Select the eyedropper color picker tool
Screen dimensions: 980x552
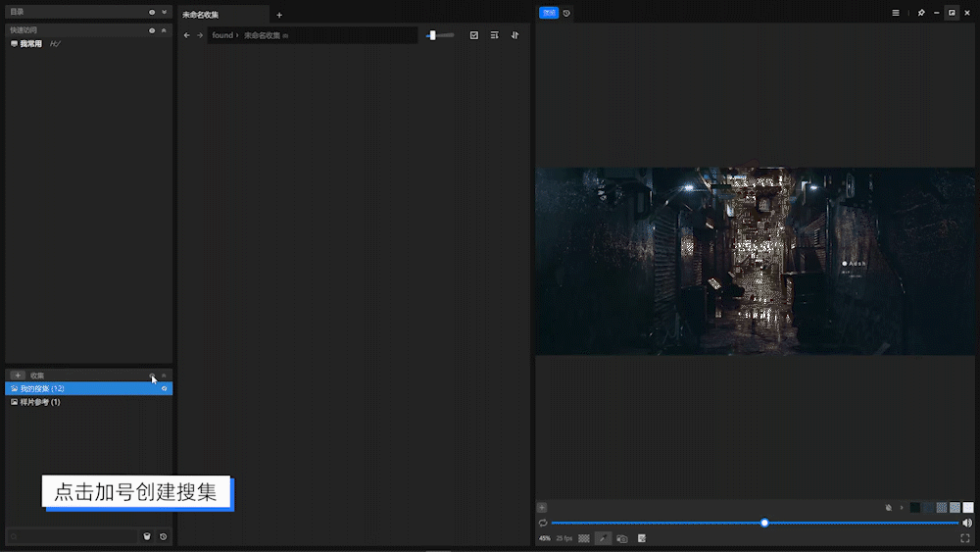tap(603, 538)
